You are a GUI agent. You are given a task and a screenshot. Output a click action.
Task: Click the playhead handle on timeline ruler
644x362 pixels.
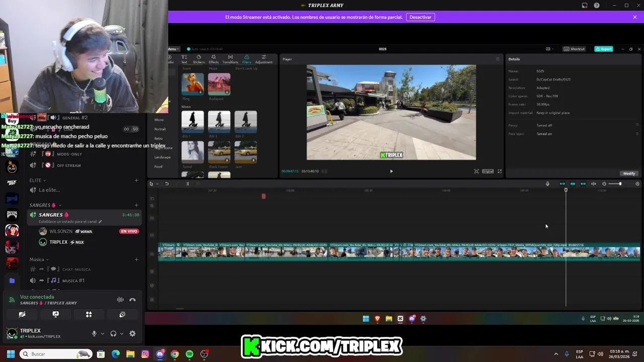566,190
